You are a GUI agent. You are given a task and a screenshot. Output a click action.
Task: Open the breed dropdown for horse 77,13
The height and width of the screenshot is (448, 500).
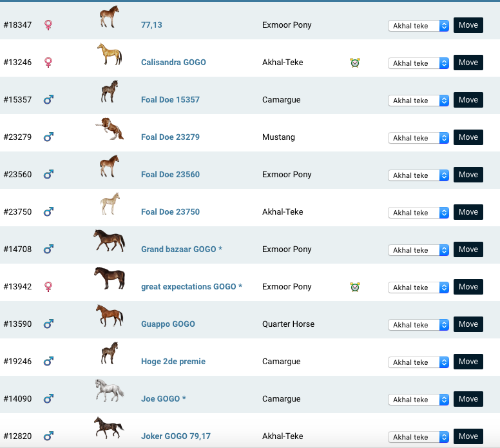[x=418, y=26]
